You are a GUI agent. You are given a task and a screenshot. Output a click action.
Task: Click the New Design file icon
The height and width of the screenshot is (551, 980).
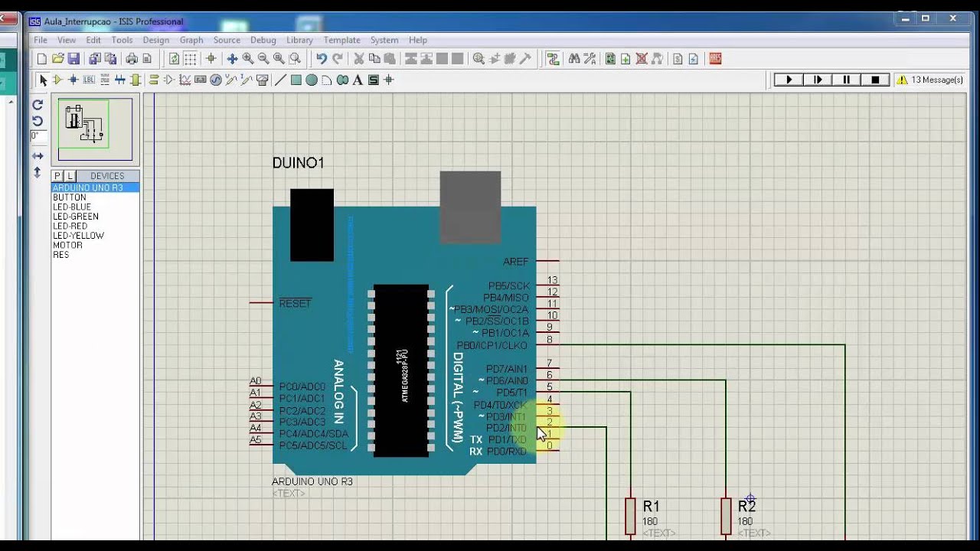(42, 59)
